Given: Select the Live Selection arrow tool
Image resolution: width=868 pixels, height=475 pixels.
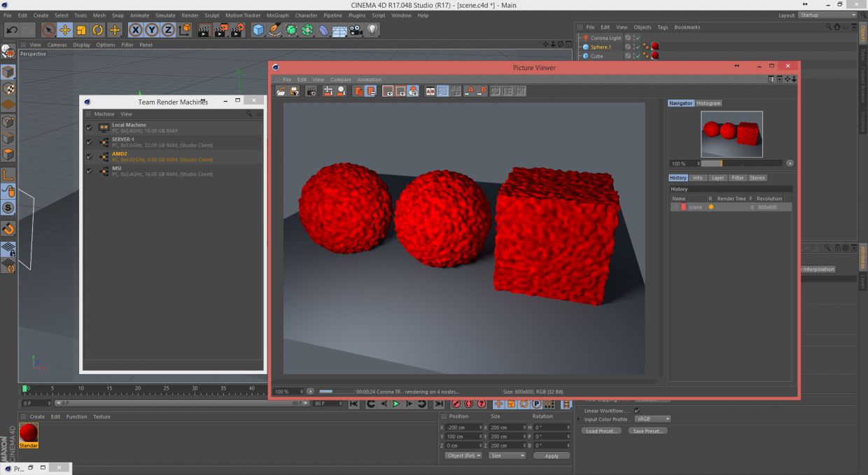Looking at the screenshot, I should coord(48,29).
